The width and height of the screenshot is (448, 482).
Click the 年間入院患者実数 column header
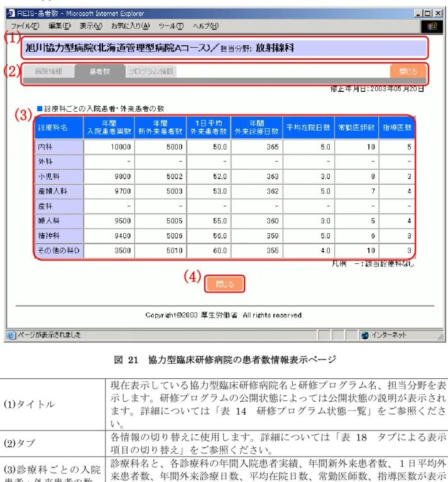[x=109, y=128]
